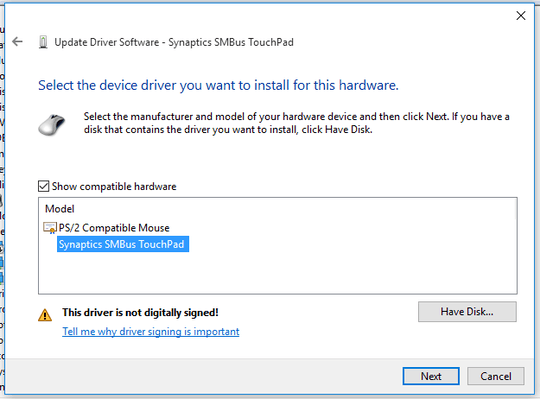Click the mouse hardware icon
Screen dimensions: 540x399
(x=52, y=125)
